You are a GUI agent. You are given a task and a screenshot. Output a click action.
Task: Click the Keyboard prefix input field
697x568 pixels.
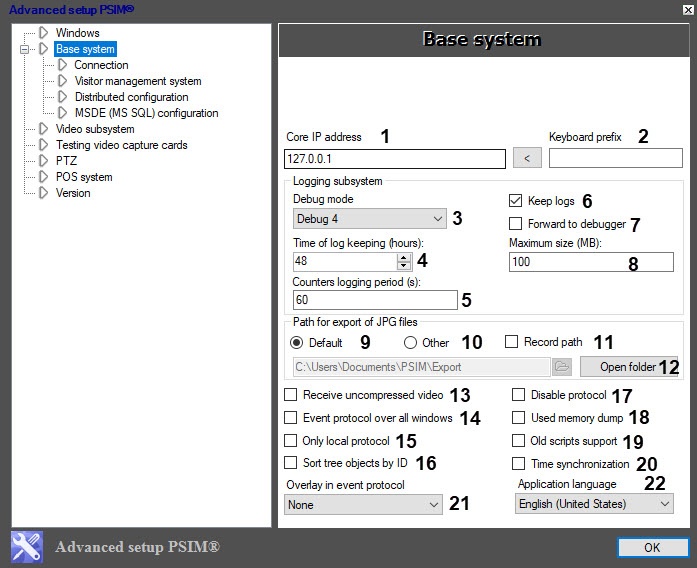[x=616, y=158]
